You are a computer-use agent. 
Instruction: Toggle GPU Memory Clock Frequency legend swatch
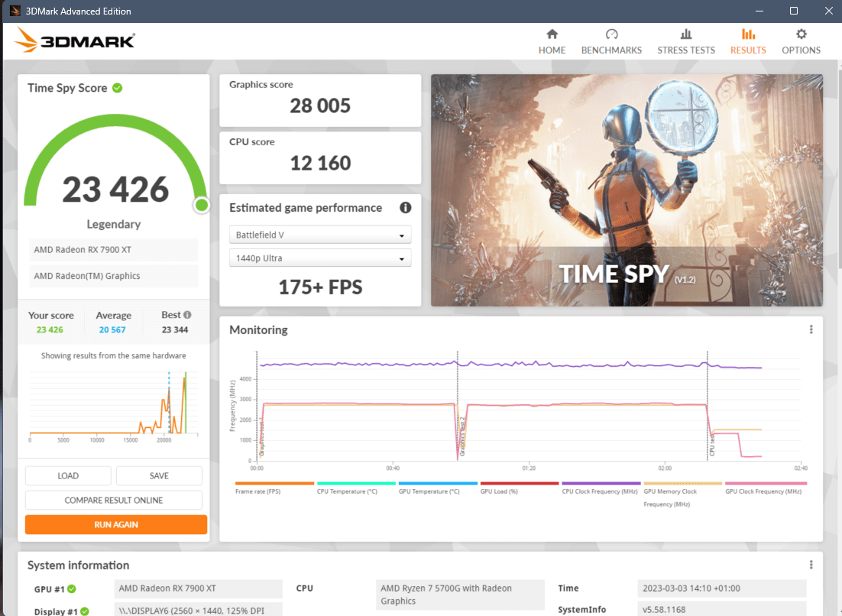click(682, 483)
